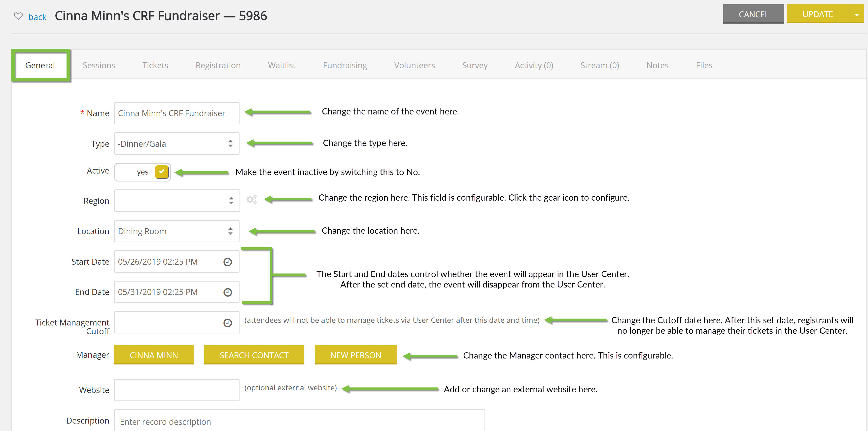
Task: Click the Ticket Management Cutoff field
Action: pos(177,323)
